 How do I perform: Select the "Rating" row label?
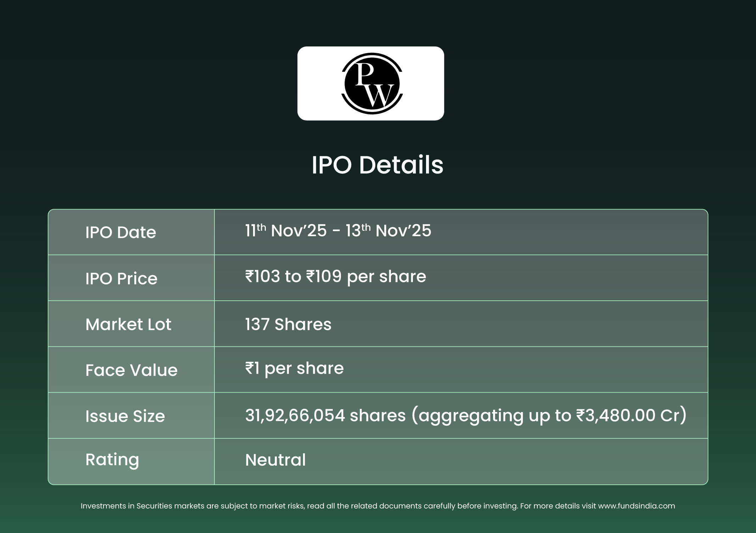coord(112,460)
